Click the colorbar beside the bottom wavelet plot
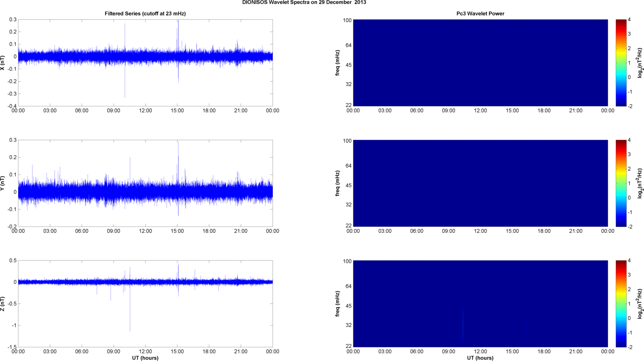The image size is (644, 361). click(x=621, y=304)
